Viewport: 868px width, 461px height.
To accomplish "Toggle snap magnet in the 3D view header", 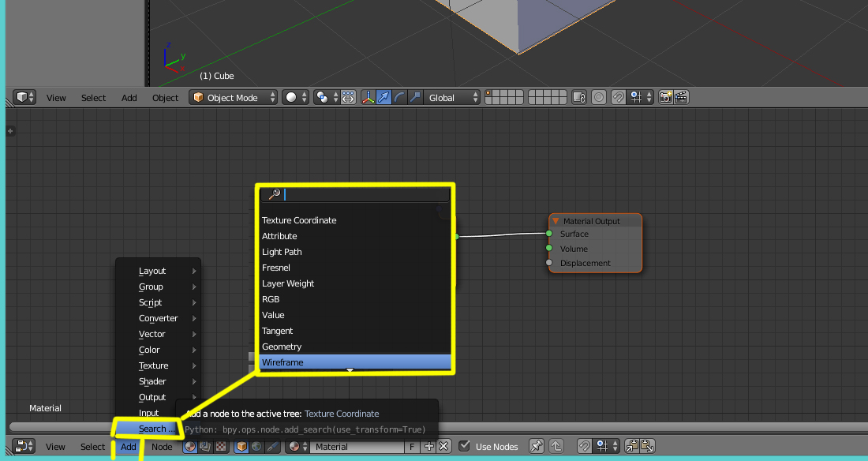I will (x=619, y=98).
